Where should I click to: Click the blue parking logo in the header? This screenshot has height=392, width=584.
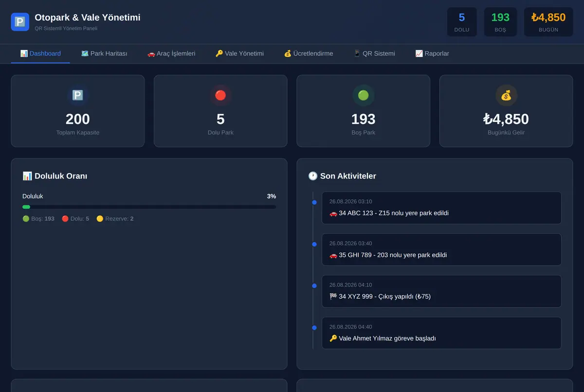[x=20, y=22]
